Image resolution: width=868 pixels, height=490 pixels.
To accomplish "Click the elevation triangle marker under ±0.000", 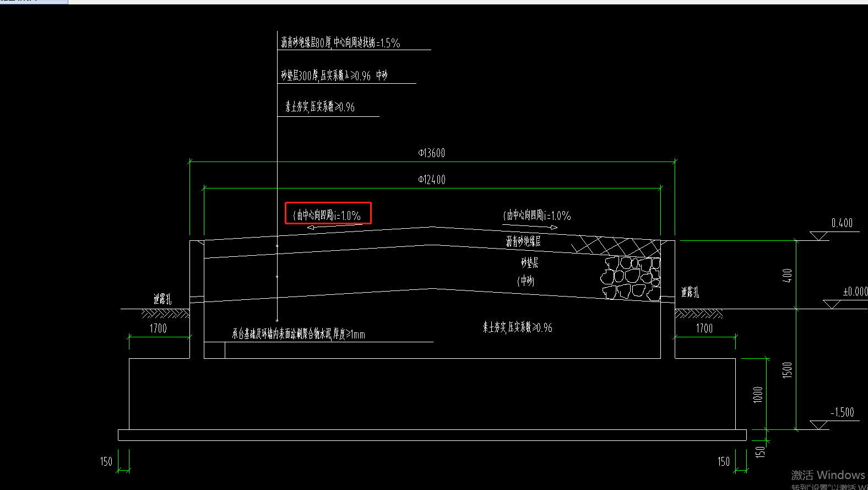I will [832, 304].
